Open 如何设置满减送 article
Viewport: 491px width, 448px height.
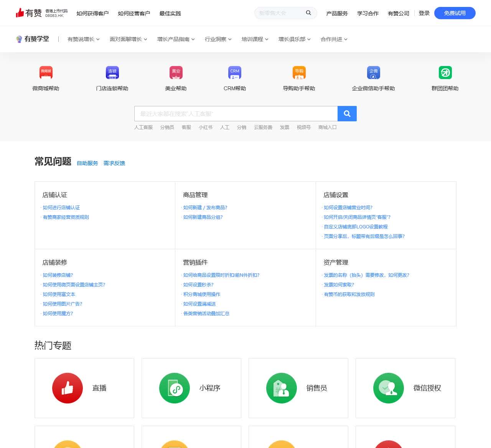[199, 304]
